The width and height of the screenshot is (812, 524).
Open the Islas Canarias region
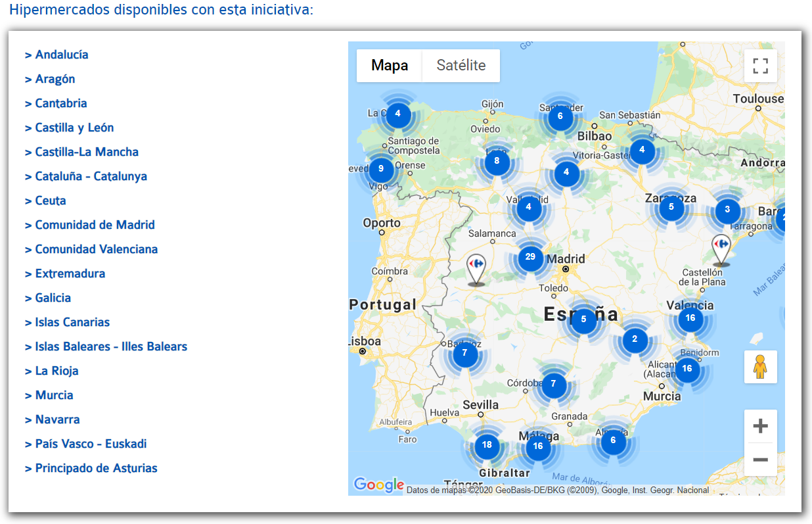(72, 322)
